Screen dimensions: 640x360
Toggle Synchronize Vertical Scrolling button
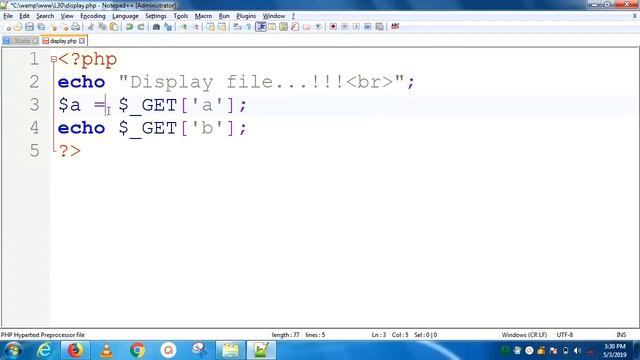pos(210,27)
